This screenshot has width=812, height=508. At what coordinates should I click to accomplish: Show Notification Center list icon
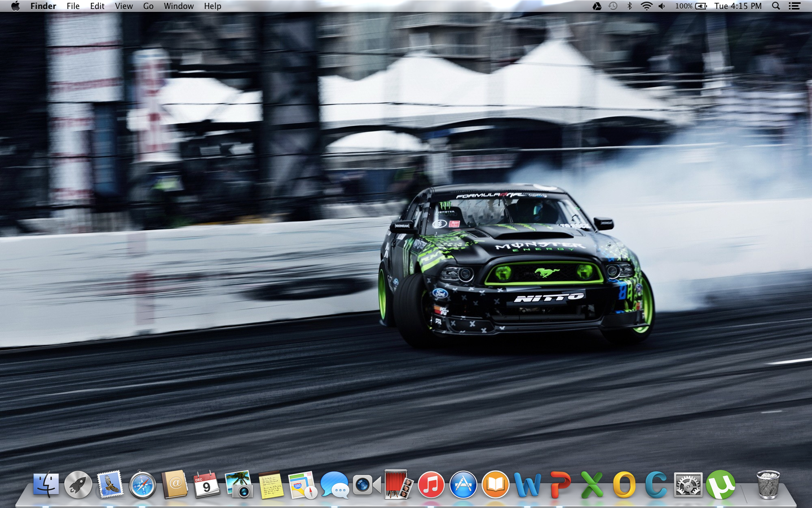(795, 6)
